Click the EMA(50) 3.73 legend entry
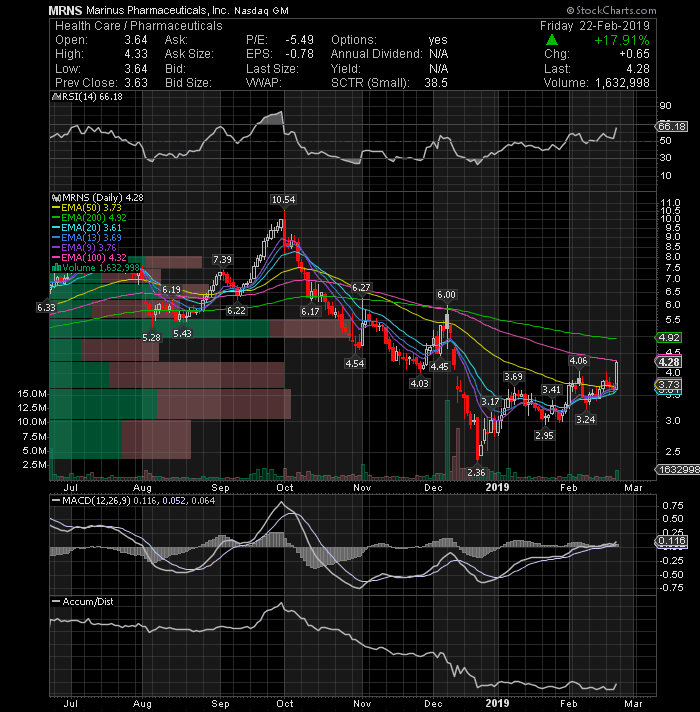The width and height of the screenshot is (700, 712). click(91, 208)
